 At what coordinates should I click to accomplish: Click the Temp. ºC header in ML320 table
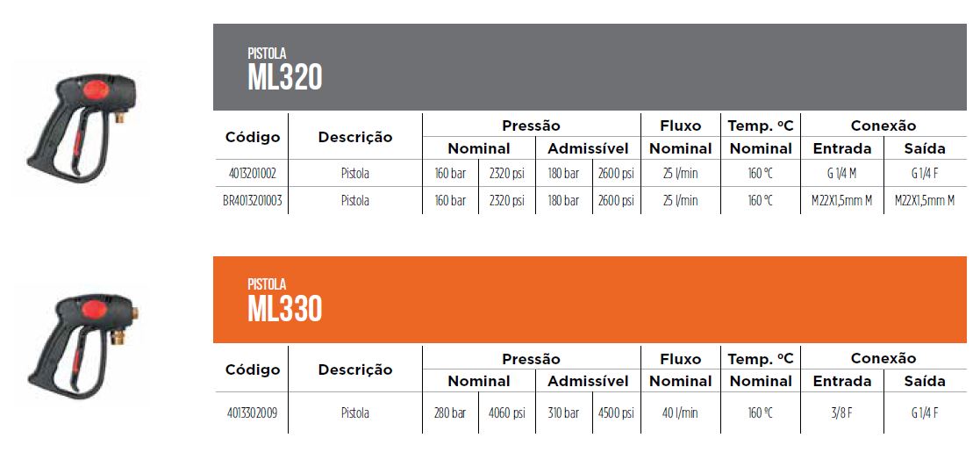[761, 126]
